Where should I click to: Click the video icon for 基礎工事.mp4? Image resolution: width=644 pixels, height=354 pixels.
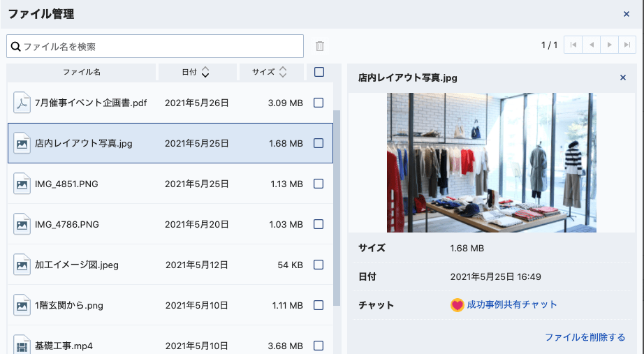tap(22, 345)
